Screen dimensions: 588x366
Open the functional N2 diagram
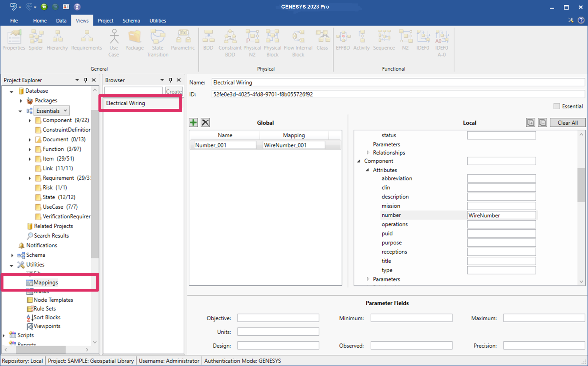(405, 40)
